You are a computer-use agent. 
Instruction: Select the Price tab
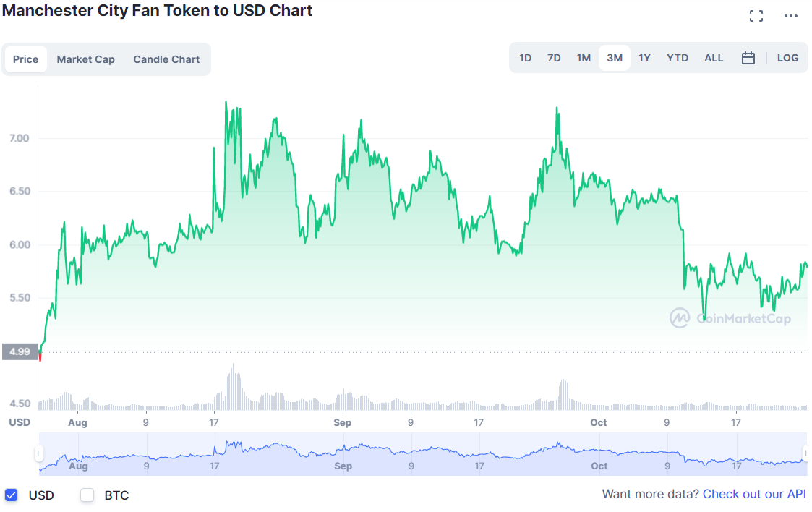pos(26,59)
